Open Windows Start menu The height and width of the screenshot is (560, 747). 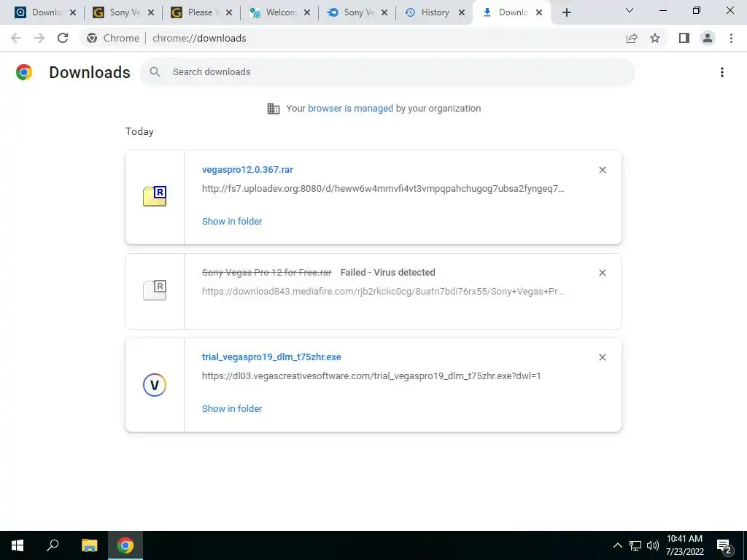(x=18, y=545)
